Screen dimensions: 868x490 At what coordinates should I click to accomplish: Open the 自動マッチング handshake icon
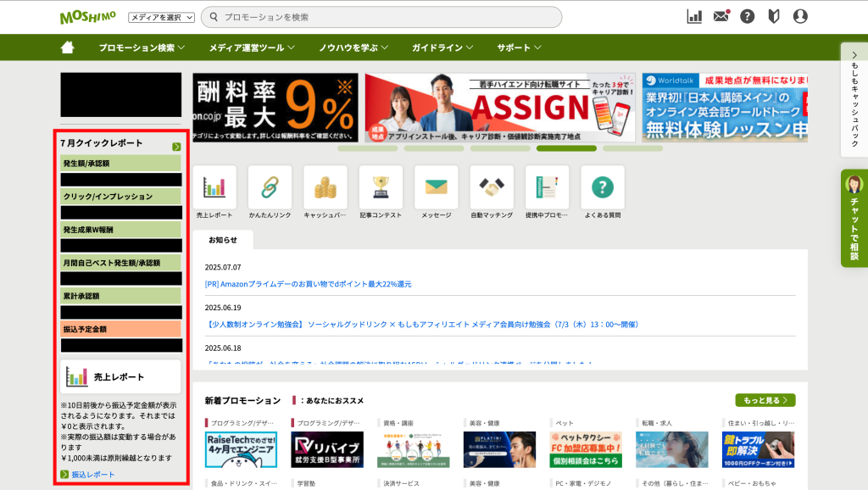click(x=492, y=187)
